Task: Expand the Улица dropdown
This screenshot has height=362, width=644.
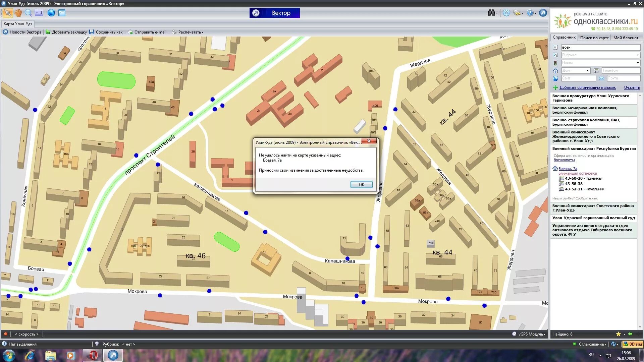Action: pyautogui.click(x=637, y=63)
